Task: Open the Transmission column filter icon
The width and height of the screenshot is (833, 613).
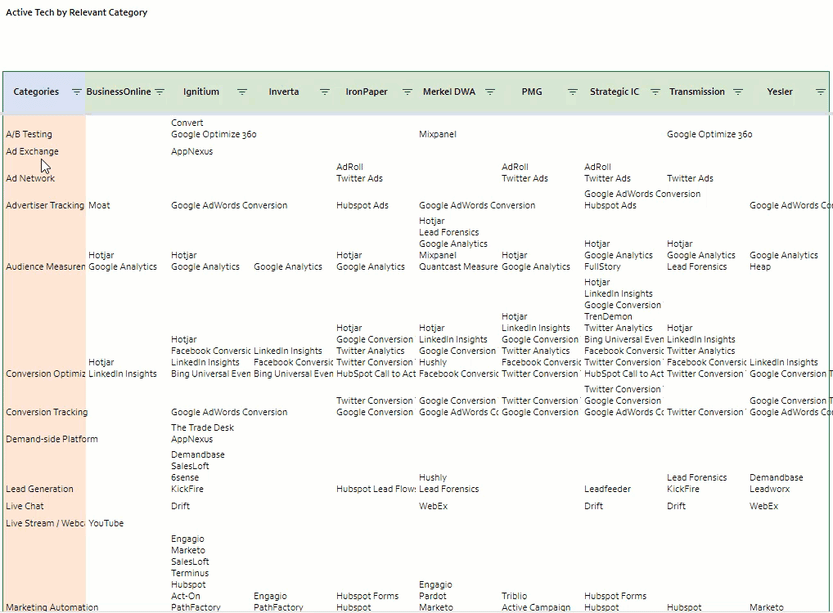Action: pyautogui.click(x=738, y=92)
